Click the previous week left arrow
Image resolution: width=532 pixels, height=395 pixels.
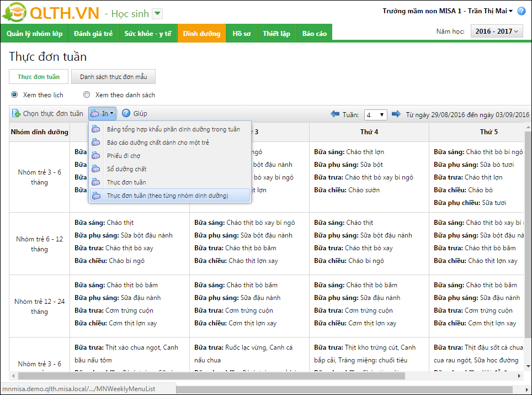335,114
